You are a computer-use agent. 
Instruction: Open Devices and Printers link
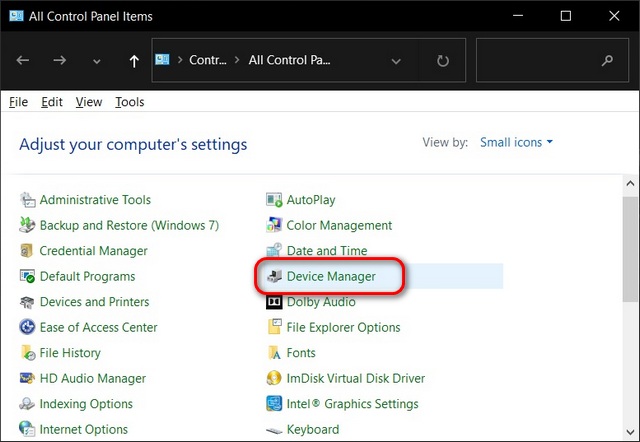94,302
